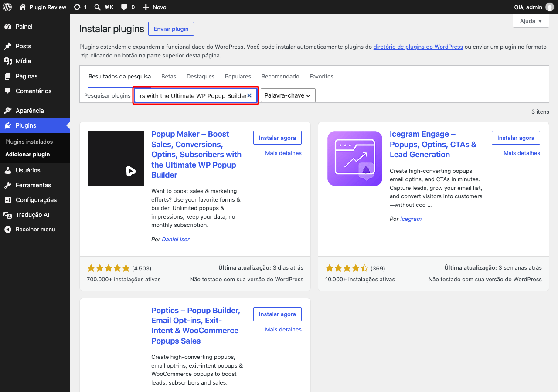Open the Popup Maker plugin title link
Screen dimensions: 558x392
point(196,155)
